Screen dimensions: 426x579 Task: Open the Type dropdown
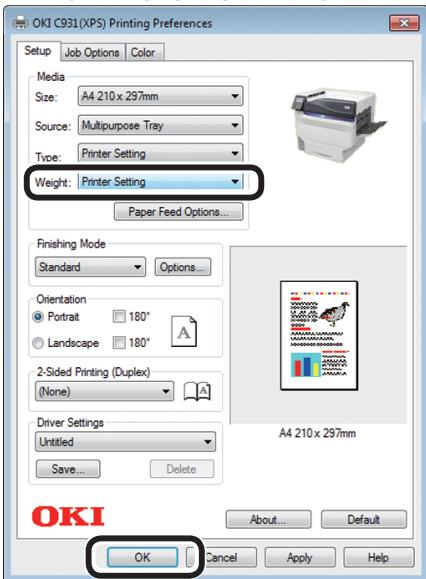point(160,153)
